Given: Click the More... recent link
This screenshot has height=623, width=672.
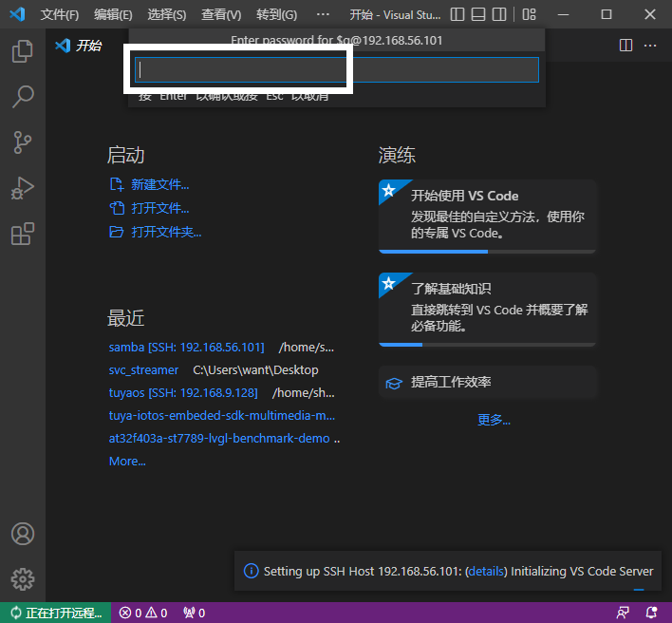Looking at the screenshot, I should point(127,462).
